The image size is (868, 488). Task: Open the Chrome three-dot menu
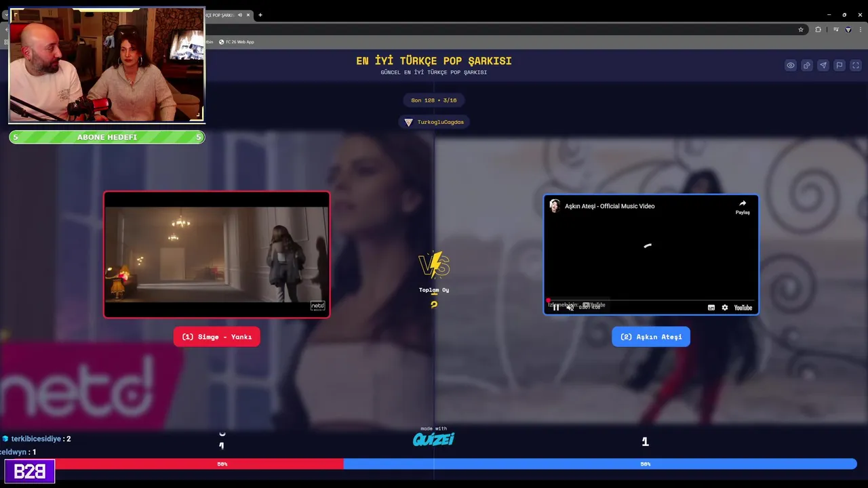pyautogui.click(x=860, y=30)
